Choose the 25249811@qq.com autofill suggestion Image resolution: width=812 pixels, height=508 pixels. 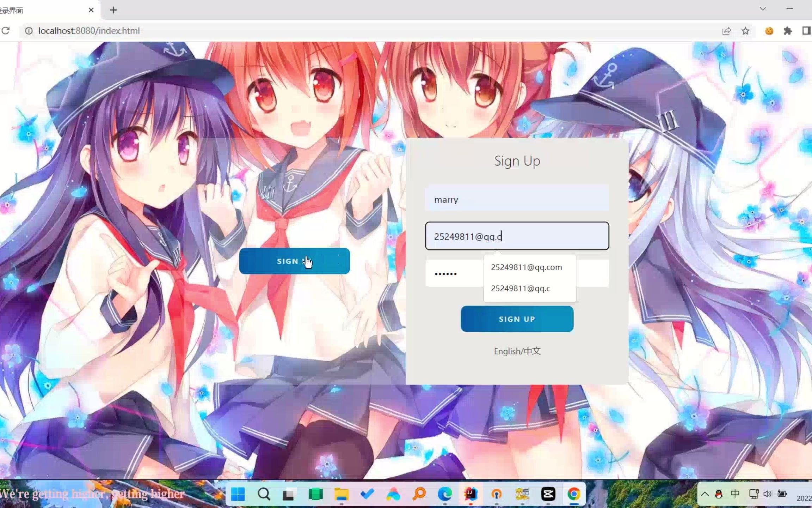tap(530, 267)
